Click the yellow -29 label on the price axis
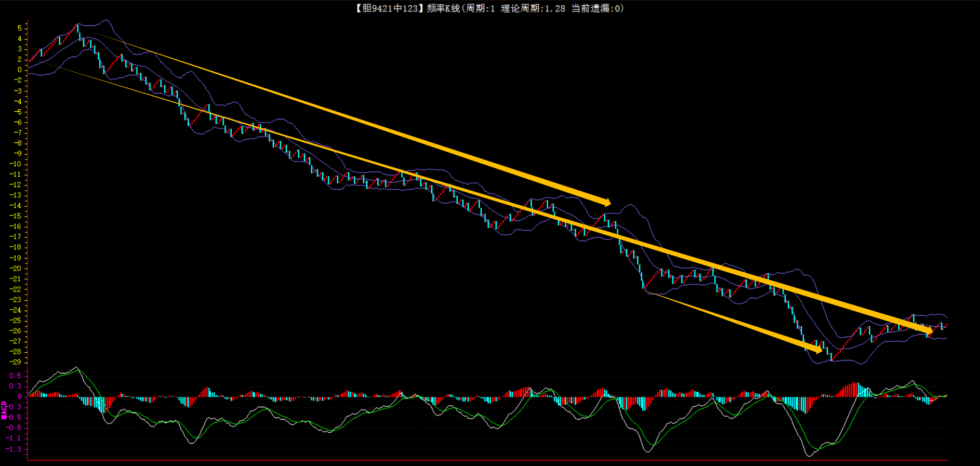980x466 pixels. (16, 362)
